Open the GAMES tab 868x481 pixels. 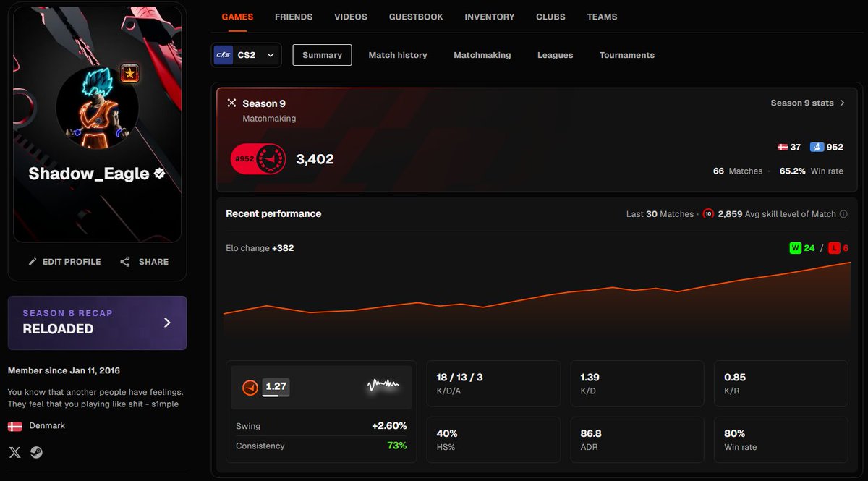[237, 17]
